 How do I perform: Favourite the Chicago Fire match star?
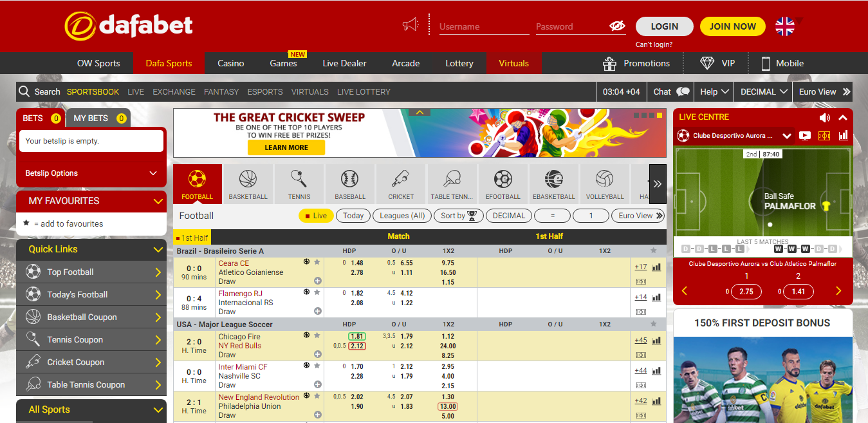317,336
